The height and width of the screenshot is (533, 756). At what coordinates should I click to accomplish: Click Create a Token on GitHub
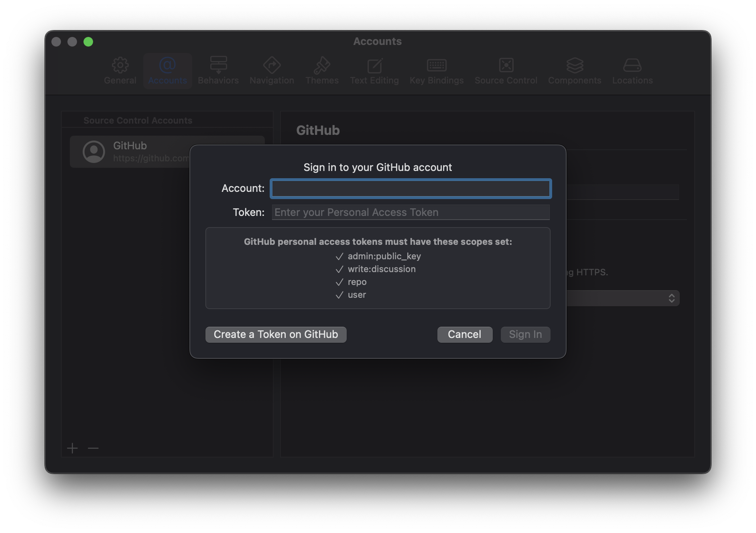point(276,335)
